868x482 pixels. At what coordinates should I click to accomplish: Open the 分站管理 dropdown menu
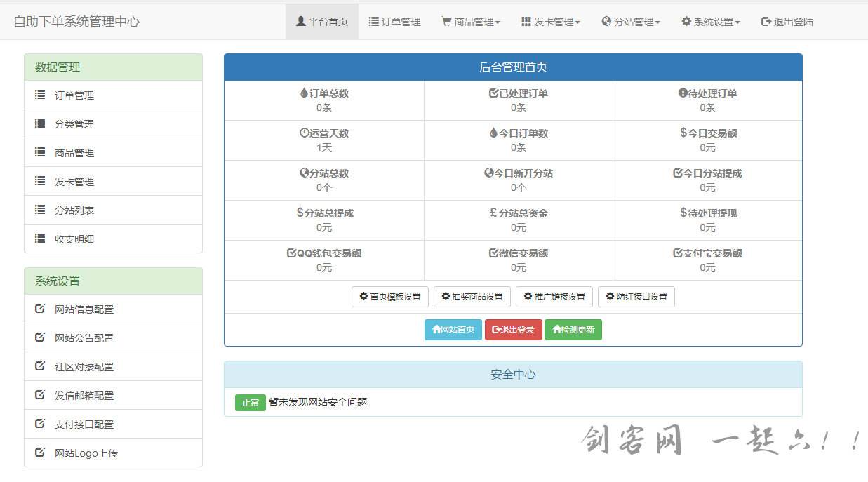(630, 21)
